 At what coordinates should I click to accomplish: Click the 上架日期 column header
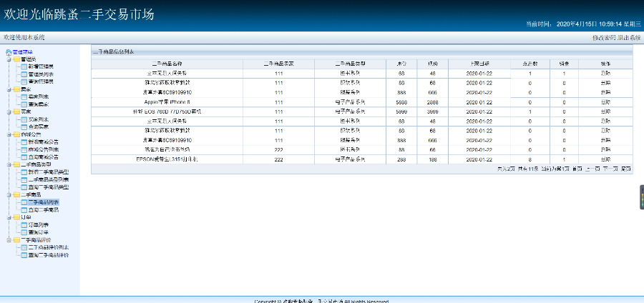[479, 64]
